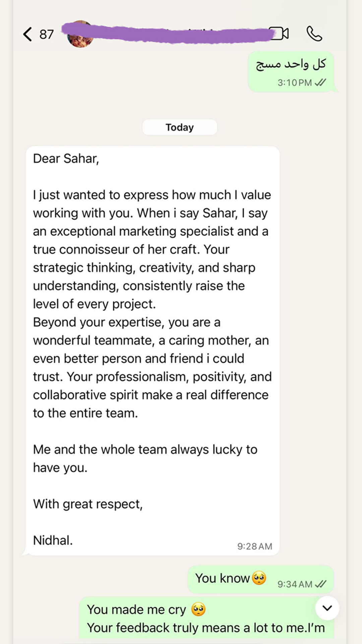This screenshot has height=644, width=362.
Task: Open the contact's profile picture
Action: (80, 34)
